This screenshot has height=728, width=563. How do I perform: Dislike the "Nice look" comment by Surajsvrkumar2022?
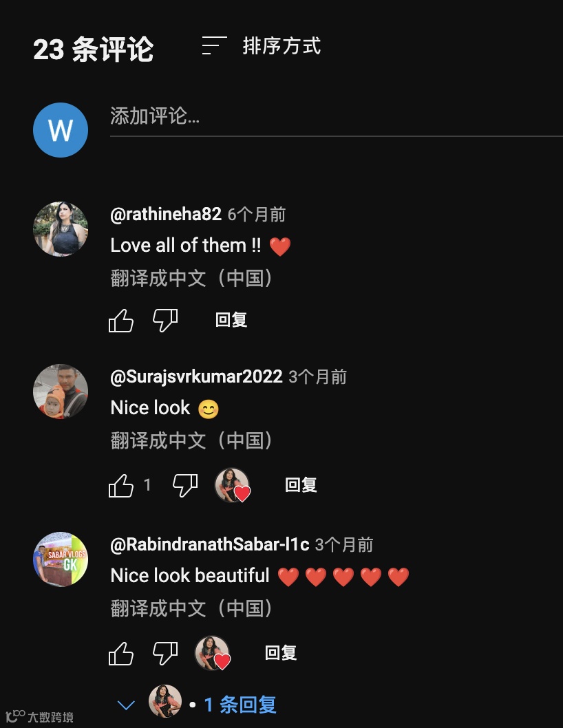coord(185,486)
